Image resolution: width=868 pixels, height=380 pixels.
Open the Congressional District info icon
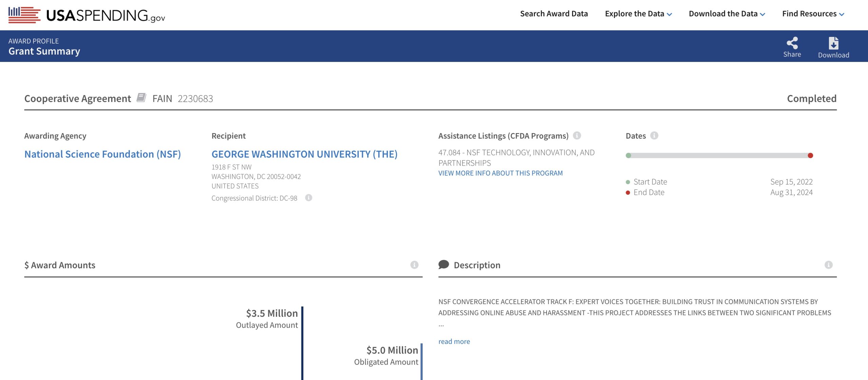point(309,197)
